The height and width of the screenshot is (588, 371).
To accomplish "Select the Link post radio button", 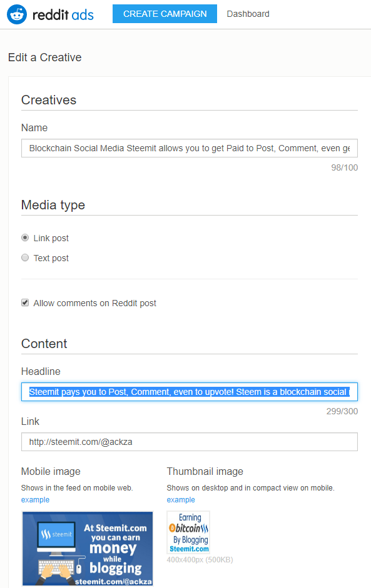I will [x=25, y=237].
